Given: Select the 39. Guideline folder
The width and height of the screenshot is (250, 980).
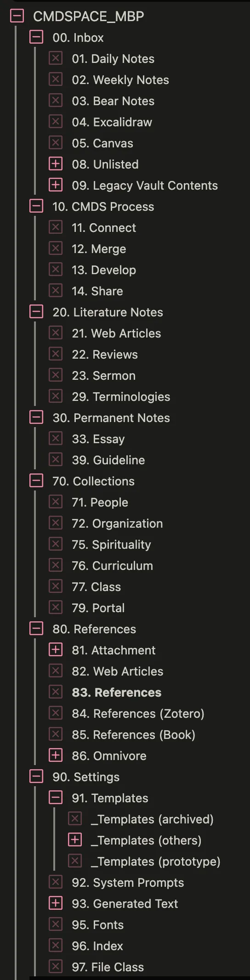Looking at the screenshot, I should point(108,460).
